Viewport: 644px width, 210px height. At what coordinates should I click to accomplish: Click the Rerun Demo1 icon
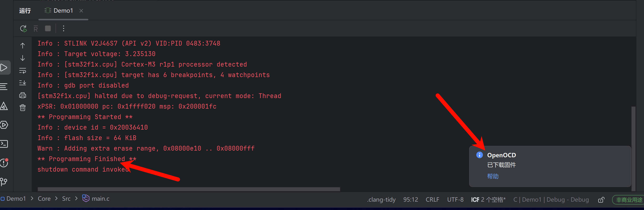(x=23, y=29)
